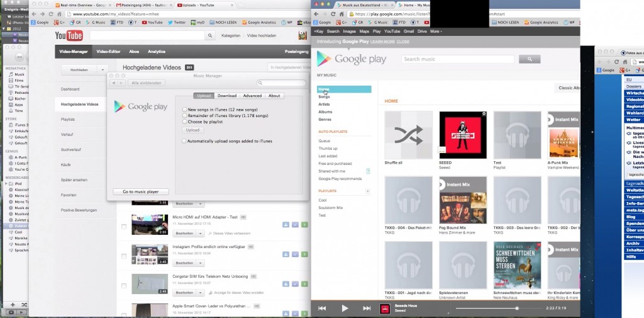Open Analytics tab on YouTube
Screen dimensions: 644x318
point(157,52)
